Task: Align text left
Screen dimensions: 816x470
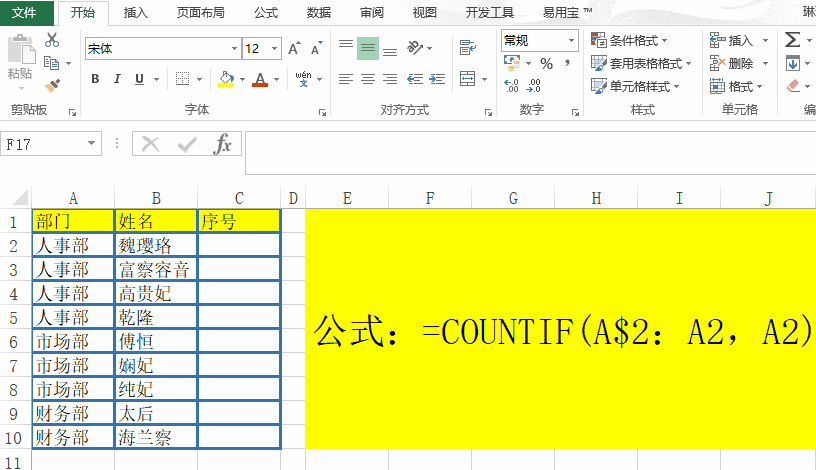Action: pyautogui.click(x=346, y=79)
